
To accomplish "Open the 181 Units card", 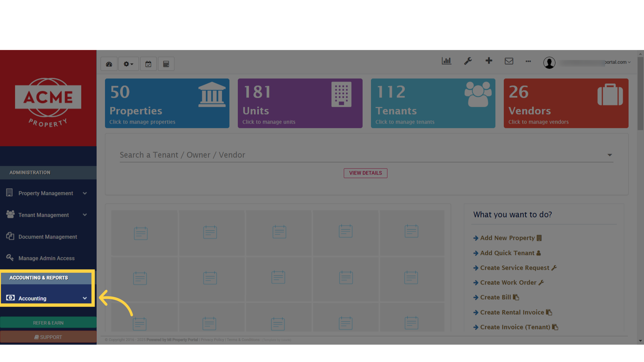I will 300,103.
